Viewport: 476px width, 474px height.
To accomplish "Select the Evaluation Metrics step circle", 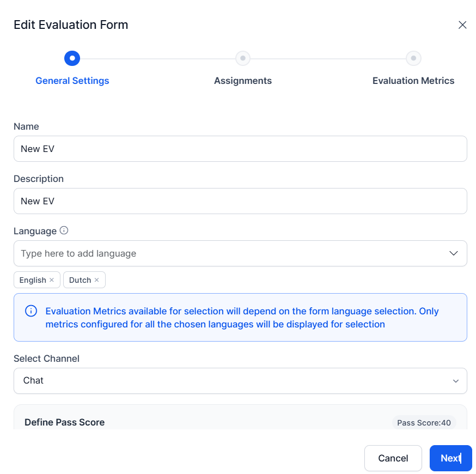I will (x=413, y=58).
